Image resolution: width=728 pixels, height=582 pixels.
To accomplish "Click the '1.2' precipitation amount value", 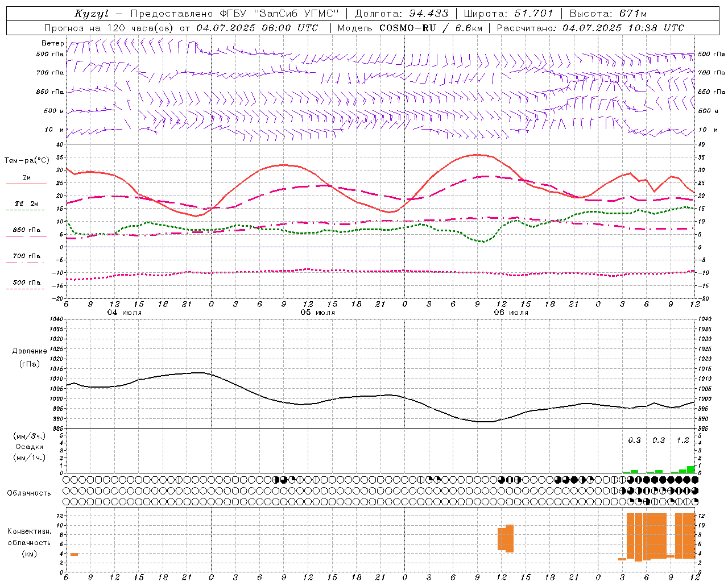I will [682, 440].
